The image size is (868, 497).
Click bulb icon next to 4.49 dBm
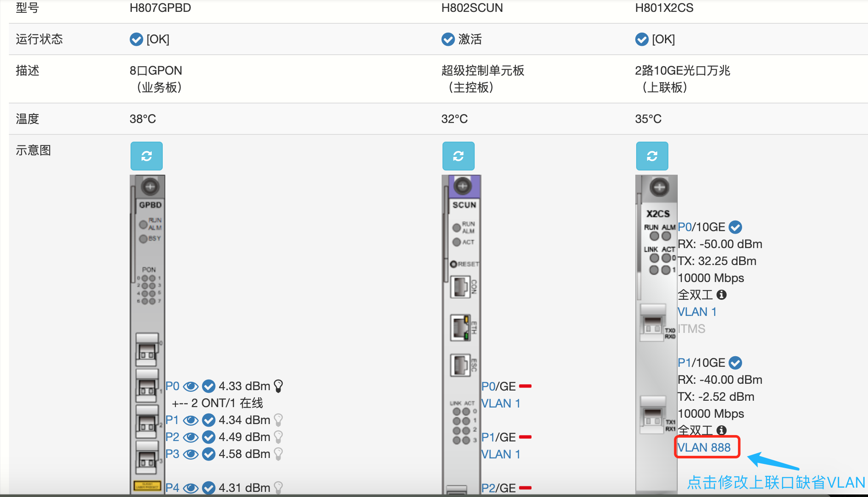pyautogui.click(x=278, y=437)
